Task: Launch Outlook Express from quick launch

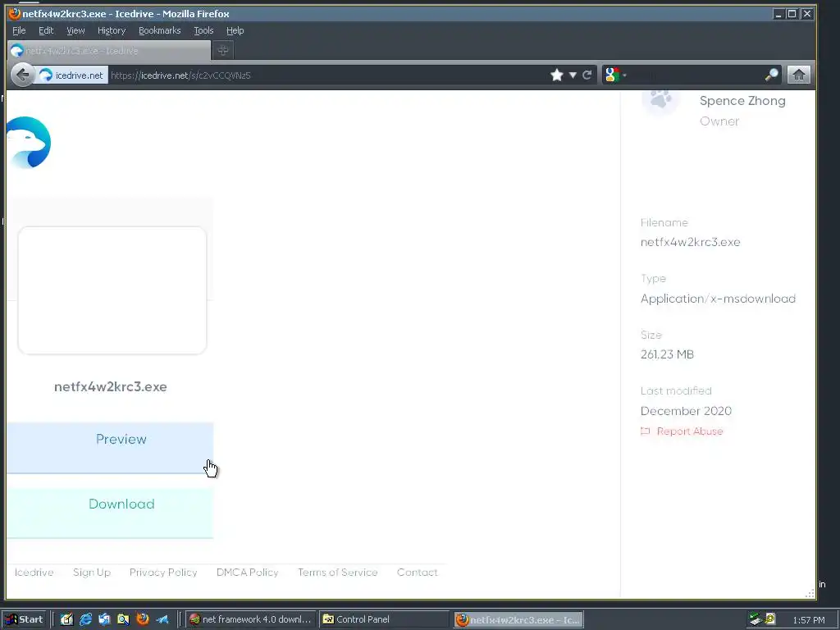Action: coord(104,619)
